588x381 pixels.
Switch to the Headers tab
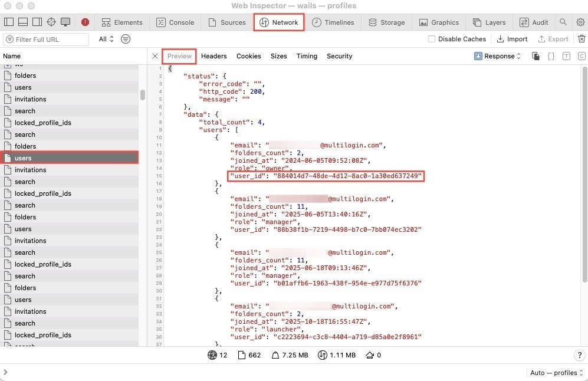click(x=213, y=56)
